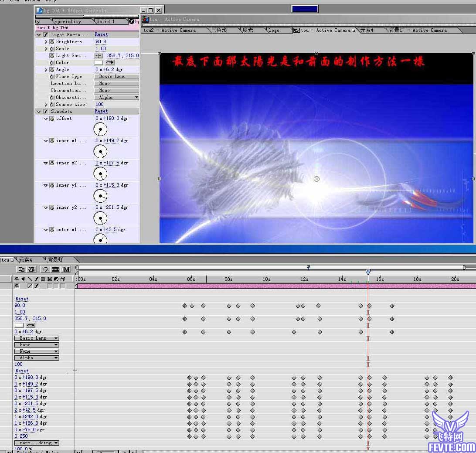Collapse the offset angle control
476x453 pixels.
[45, 119]
